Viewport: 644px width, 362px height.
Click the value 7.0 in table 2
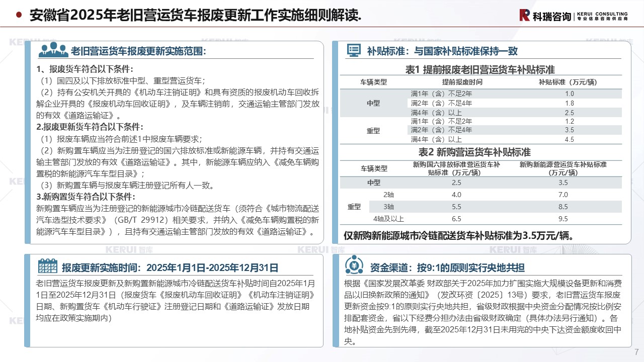pos(563,195)
